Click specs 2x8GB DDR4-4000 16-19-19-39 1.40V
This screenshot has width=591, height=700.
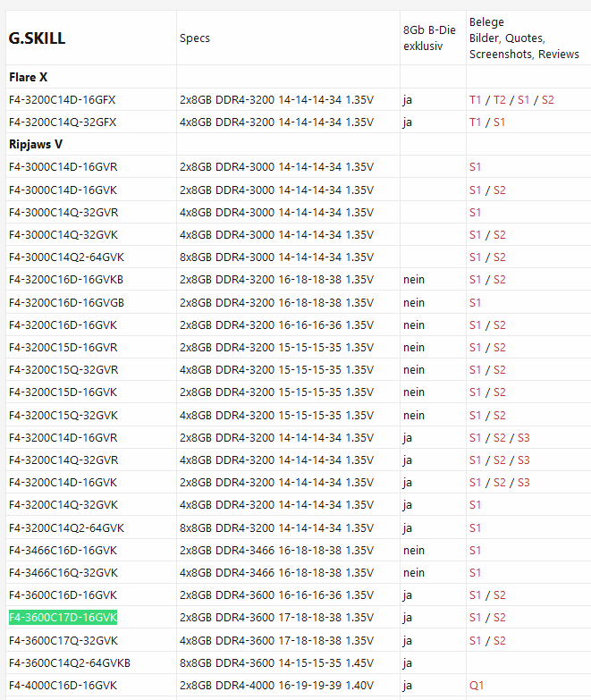[x=276, y=685]
